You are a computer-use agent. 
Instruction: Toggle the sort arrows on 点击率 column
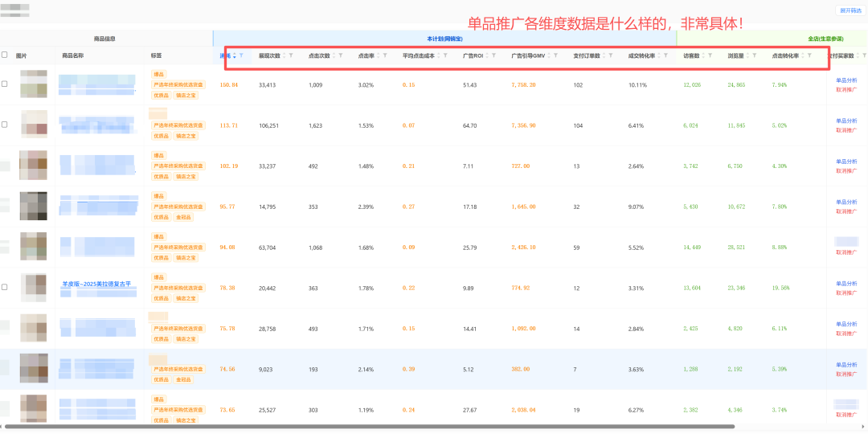point(378,55)
